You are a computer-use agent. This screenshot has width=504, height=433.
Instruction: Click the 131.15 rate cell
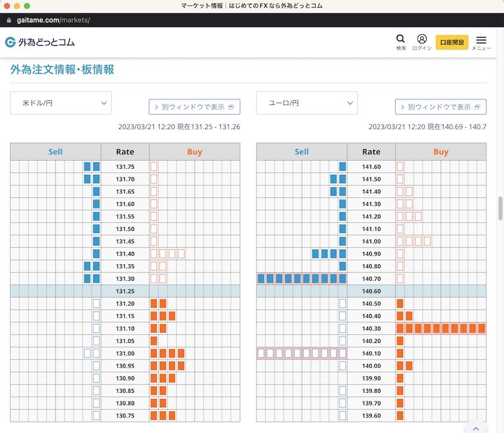(x=125, y=316)
